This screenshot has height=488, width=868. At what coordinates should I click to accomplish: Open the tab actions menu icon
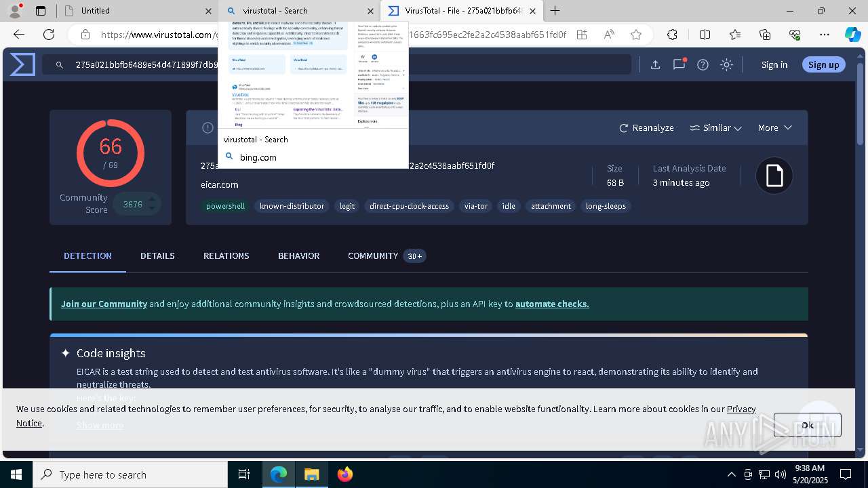[41, 11]
